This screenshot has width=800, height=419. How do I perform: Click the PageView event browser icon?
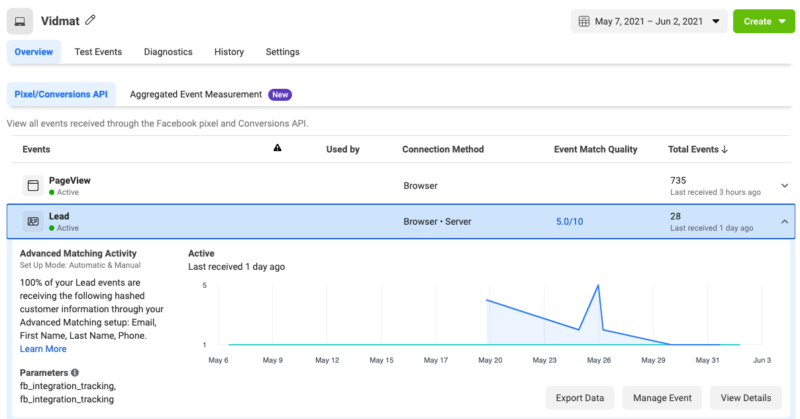point(33,185)
